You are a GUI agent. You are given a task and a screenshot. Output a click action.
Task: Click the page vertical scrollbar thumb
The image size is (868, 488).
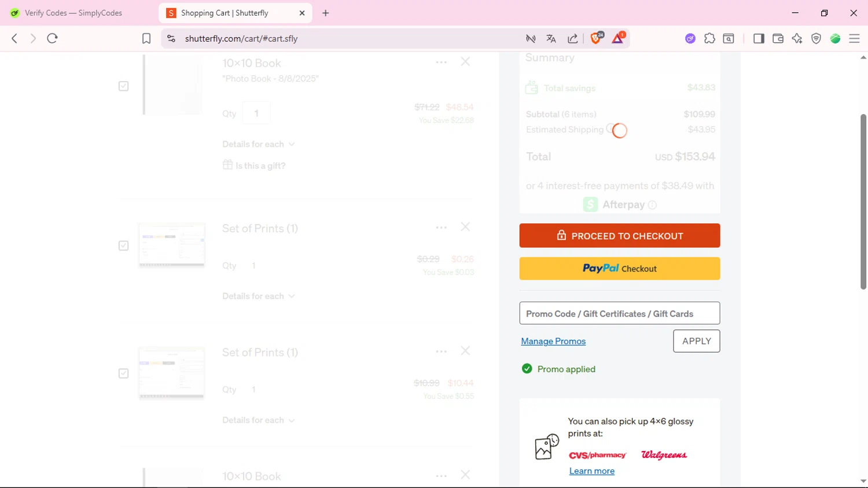click(x=863, y=201)
